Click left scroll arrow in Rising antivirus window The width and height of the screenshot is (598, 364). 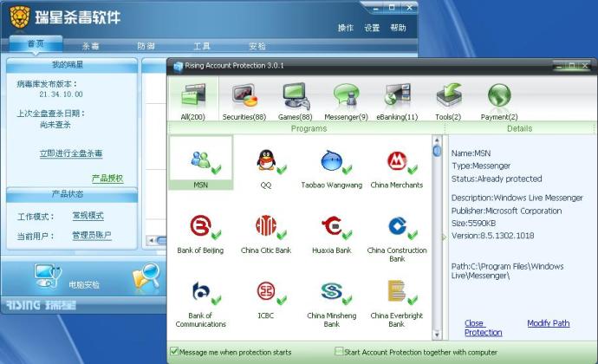(x=152, y=240)
